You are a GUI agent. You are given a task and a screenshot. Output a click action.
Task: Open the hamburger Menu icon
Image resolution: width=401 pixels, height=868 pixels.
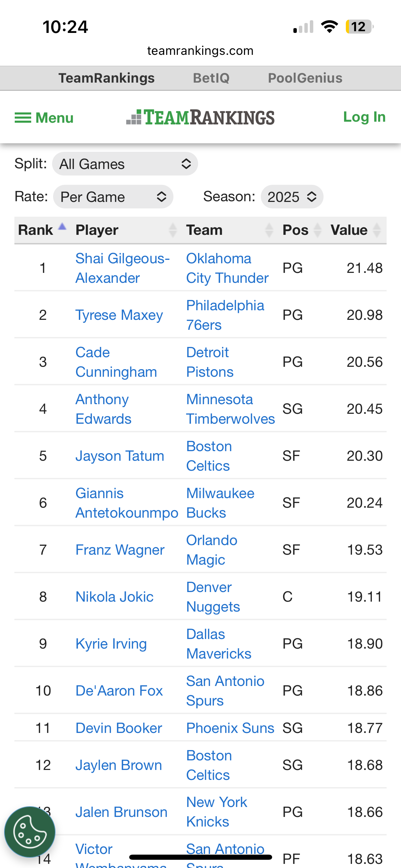23,118
